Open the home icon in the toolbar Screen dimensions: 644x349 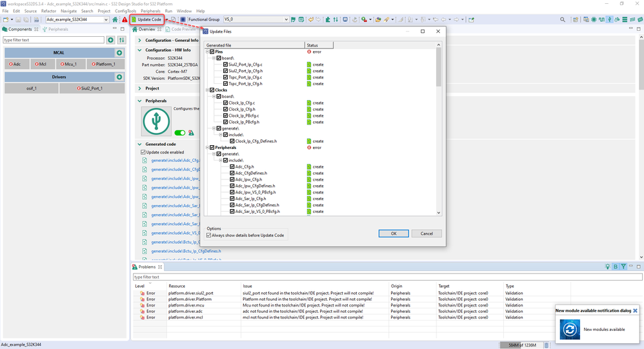coord(115,19)
